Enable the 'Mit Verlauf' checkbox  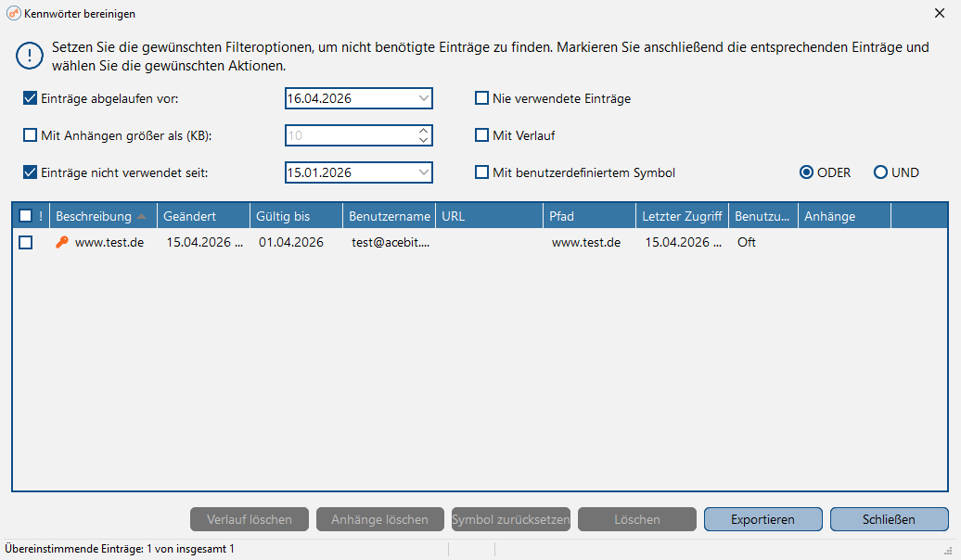point(481,135)
